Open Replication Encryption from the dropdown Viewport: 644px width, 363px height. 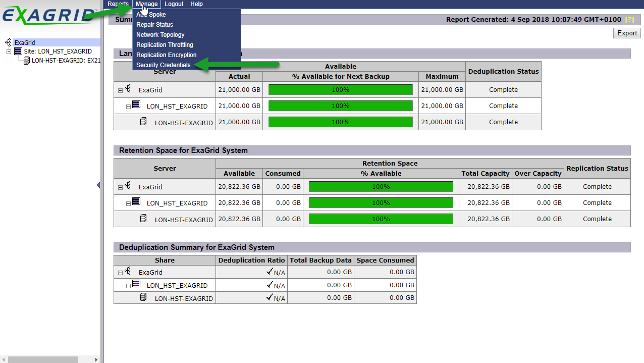(x=167, y=55)
